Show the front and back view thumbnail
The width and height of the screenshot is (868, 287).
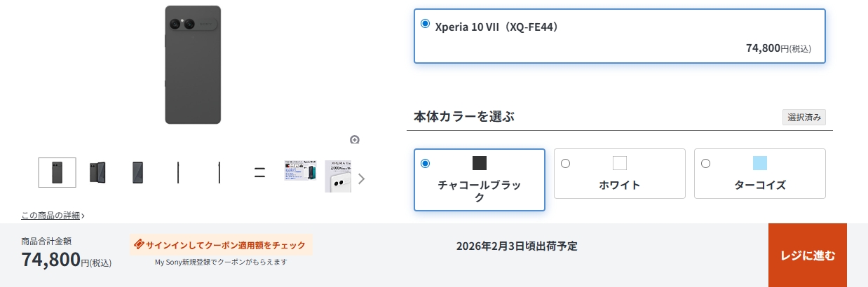[97, 172]
